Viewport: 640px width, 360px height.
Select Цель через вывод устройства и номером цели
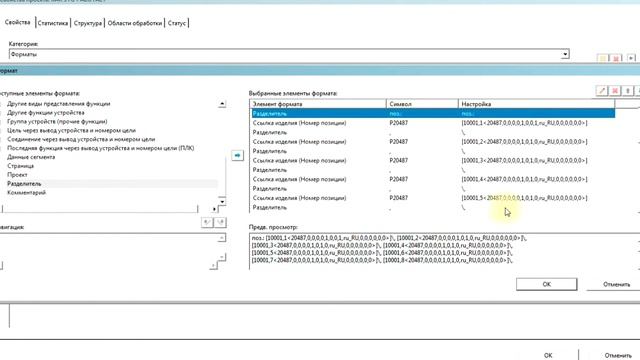(x=71, y=131)
